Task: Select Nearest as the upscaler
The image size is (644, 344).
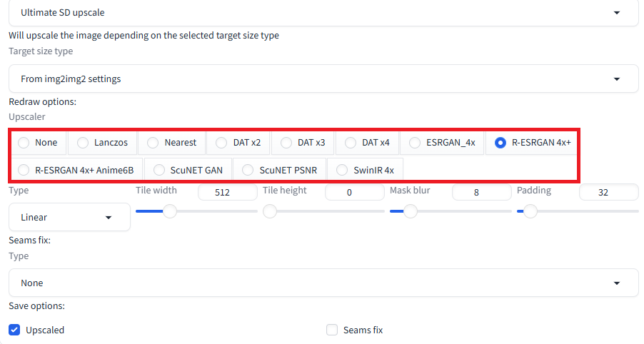Action: tap(153, 143)
